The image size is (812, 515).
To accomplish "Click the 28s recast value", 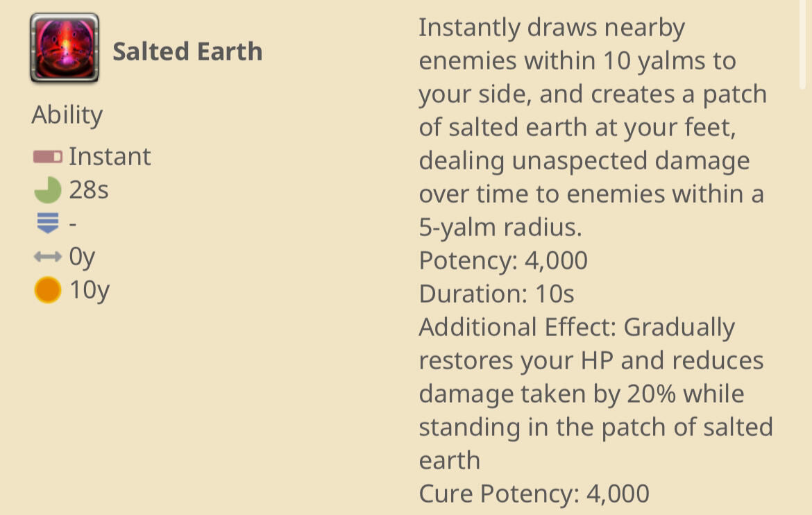I will coord(89,190).
